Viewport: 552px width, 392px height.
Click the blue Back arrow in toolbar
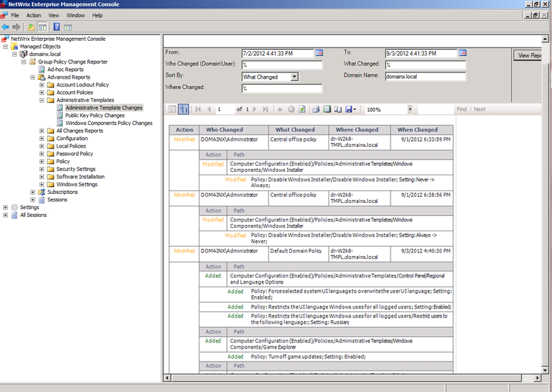click(6, 27)
